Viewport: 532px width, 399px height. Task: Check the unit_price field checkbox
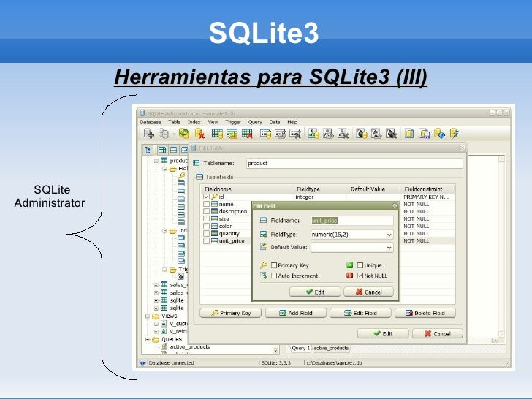tap(206, 241)
